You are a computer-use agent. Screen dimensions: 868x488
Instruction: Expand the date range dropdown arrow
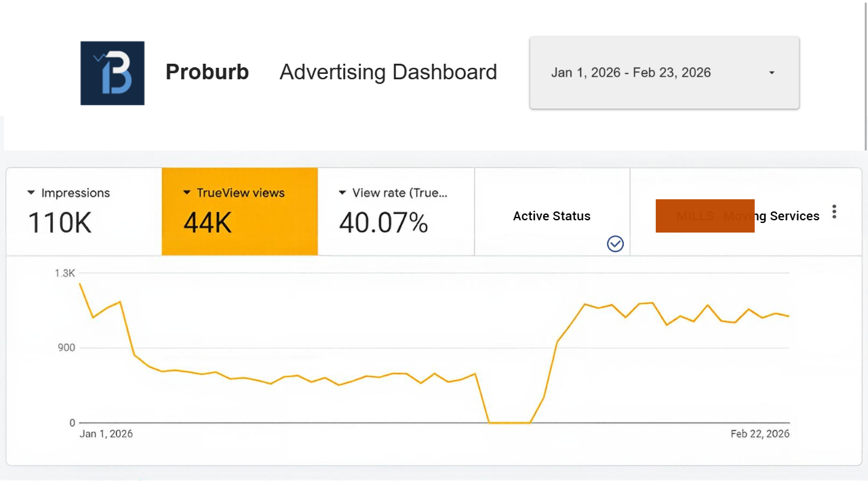pyautogui.click(x=772, y=73)
